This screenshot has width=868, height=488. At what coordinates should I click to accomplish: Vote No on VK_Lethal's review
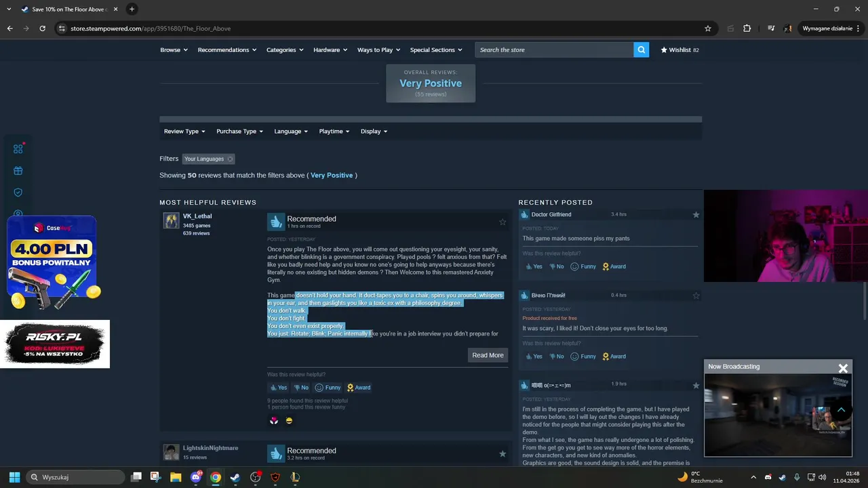tap(301, 388)
